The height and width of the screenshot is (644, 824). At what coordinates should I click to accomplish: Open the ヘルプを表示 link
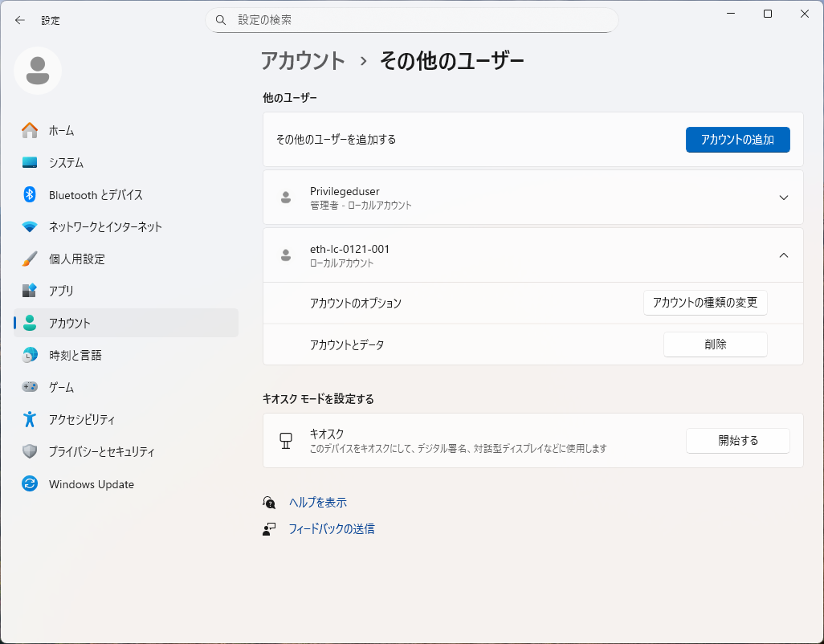pyautogui.click(x=317, y=502)
